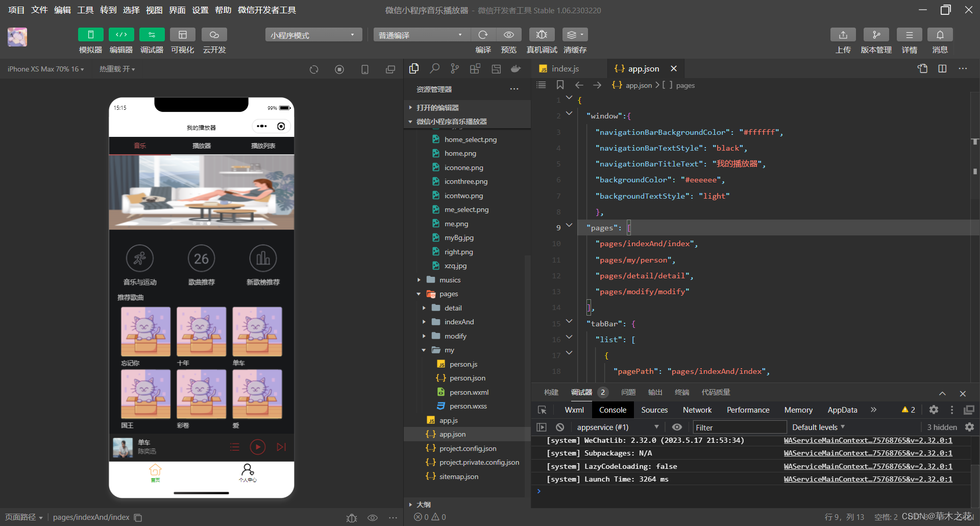Open the Docker whale icon
The width and height of the screenshot is (980, 526).
tap(516, 68)
